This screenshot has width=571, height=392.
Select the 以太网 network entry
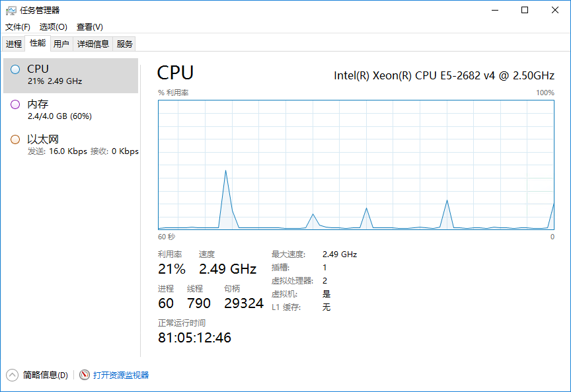click(x=71, y=145)
